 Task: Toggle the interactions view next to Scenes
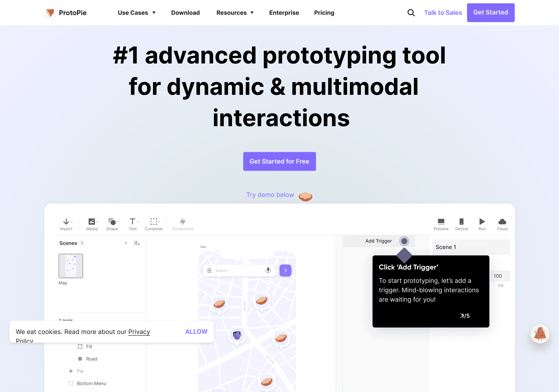click(137, 243)
